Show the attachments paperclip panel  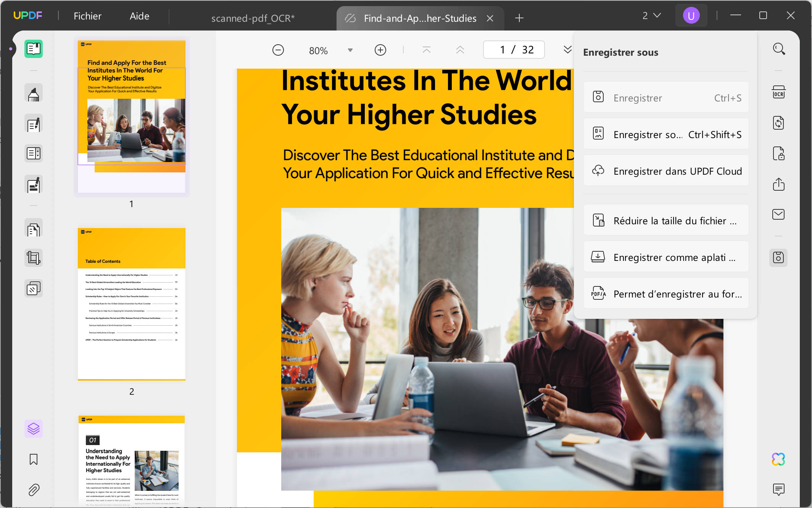pyautogui.click(x=34, y=490)
